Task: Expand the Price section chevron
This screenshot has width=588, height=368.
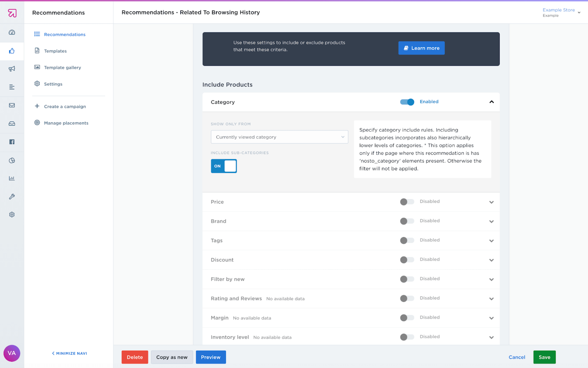Action: (x=491, y=202)
